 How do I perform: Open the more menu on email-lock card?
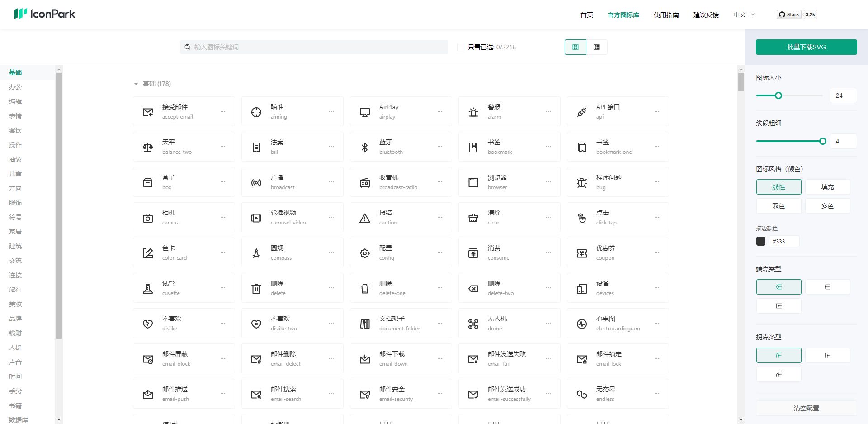(657, 358)
